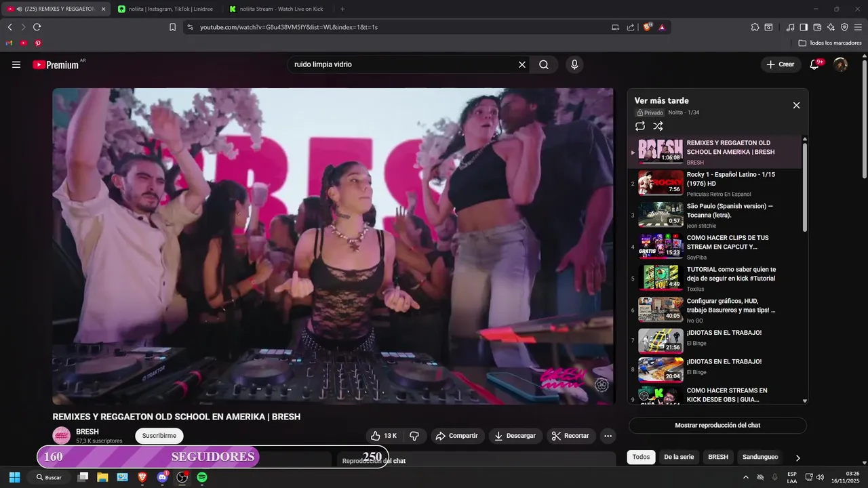Open Discord from the taskbar
Image resolution: width=868 pixels, height=488 pixels.
[x=162, y=477]
